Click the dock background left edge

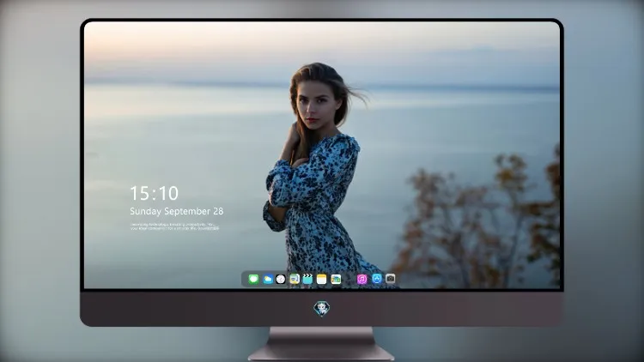click(245, 279)
